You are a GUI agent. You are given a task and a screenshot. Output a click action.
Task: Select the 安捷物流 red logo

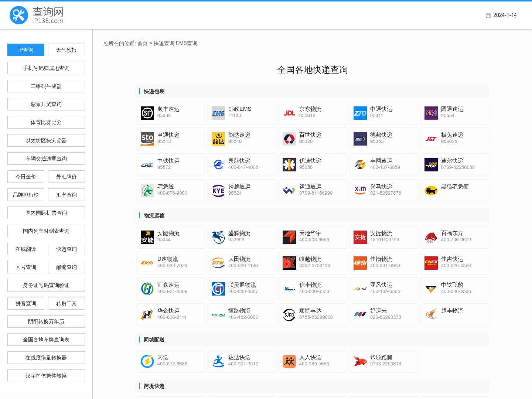tap(360, 237)
